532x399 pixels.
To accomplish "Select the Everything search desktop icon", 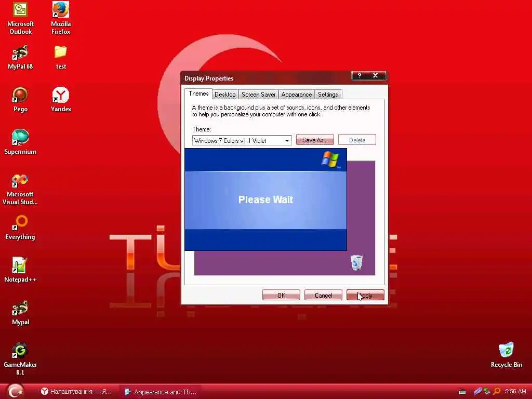I will (20, 228).
